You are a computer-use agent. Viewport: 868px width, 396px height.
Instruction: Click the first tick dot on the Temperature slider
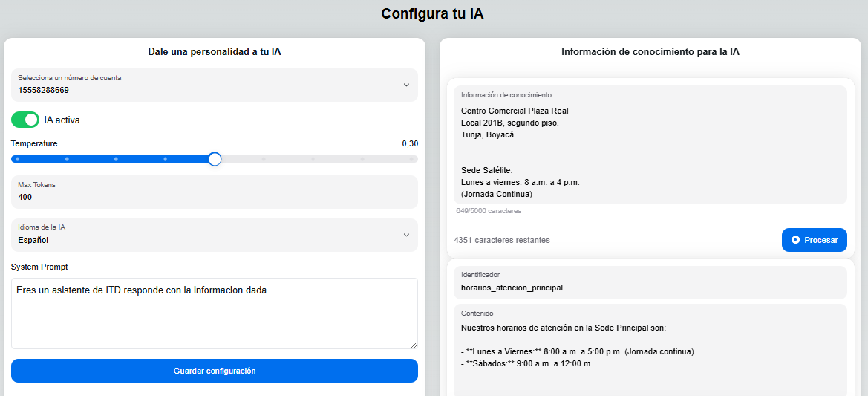coord(17,158)
